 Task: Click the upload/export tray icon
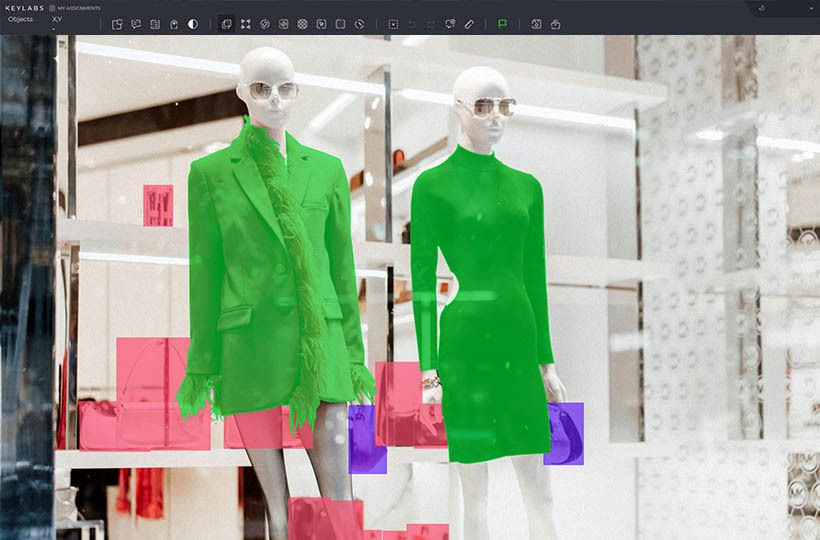click(x=555, y=24)
